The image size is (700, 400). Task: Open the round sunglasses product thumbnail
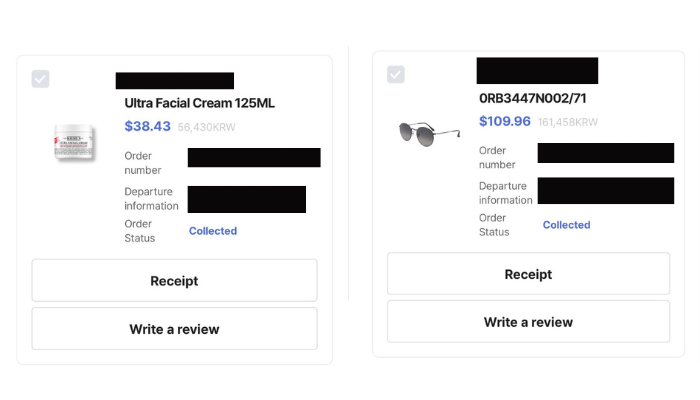[x=429, y=133]
